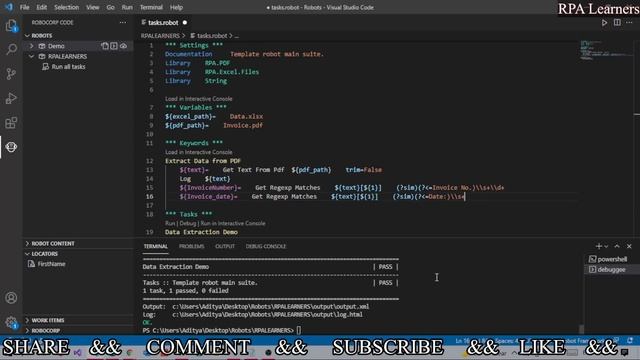Viewport: 640px width, 360px height.
Task: Expand the WORK ITEMS section
Action: click(x=27, y=320)
